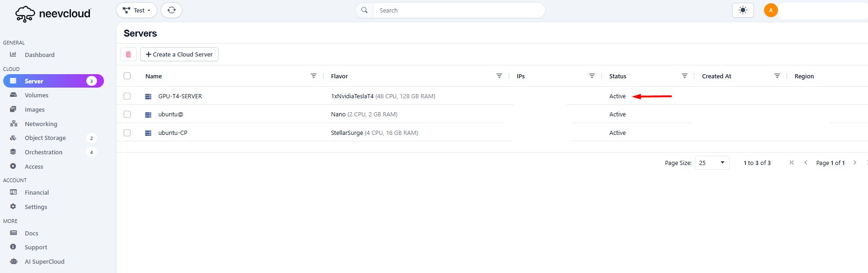This screenshot has height=273, width=868.
Task: Click the Name column filter icon
Action: (314, 76)
